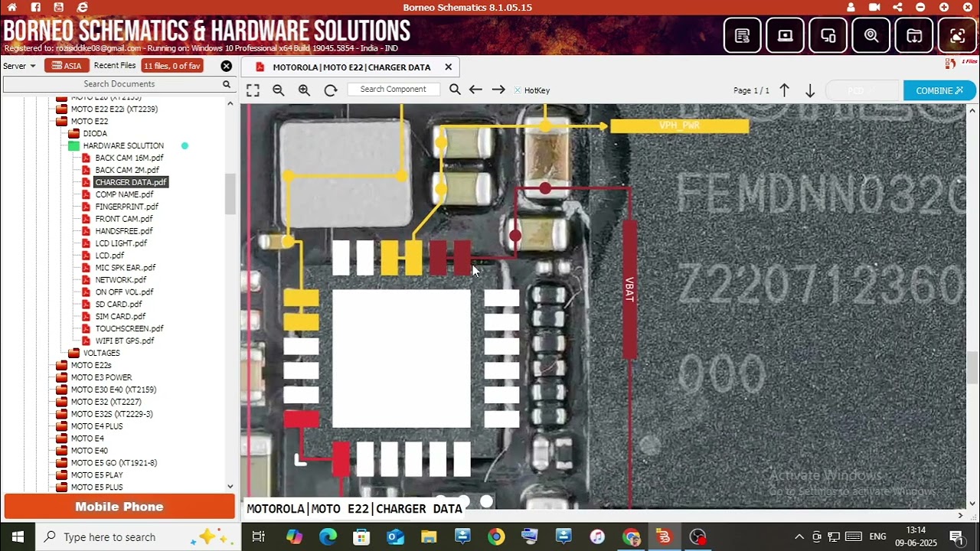Expand the MOTO E22s folder

click(x=91, y=366)
